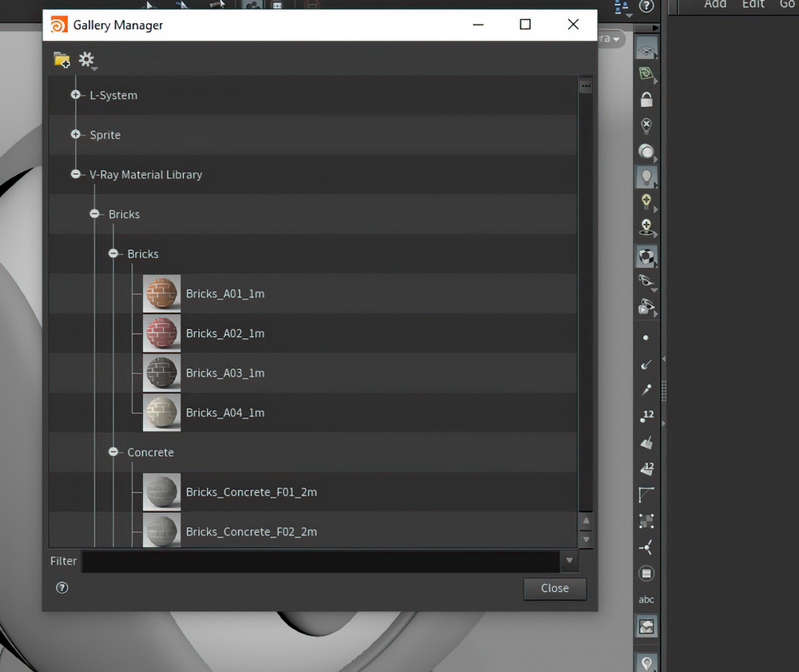
Task: Click the gallery list scrollbar down arrow
Action: [x=586, y=539]
